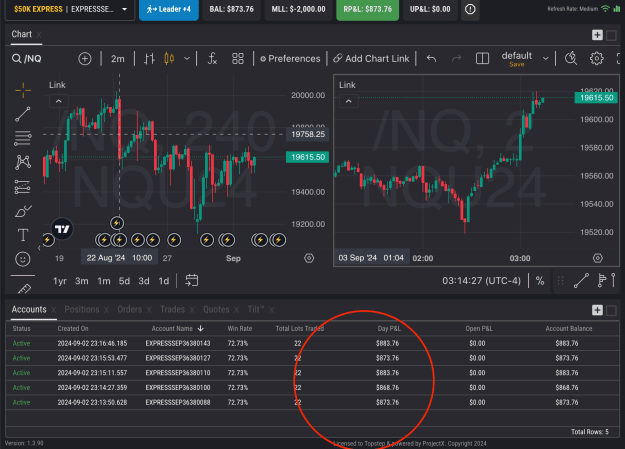The width and height of the screenshot is (625, 449).
Task: Click the Save label under default layout
Action: coord(517,65)
